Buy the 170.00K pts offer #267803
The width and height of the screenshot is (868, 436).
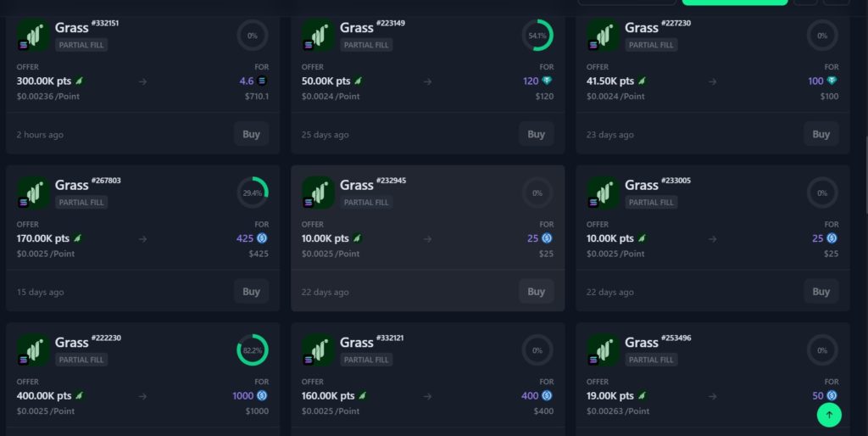tap(251, 291)
